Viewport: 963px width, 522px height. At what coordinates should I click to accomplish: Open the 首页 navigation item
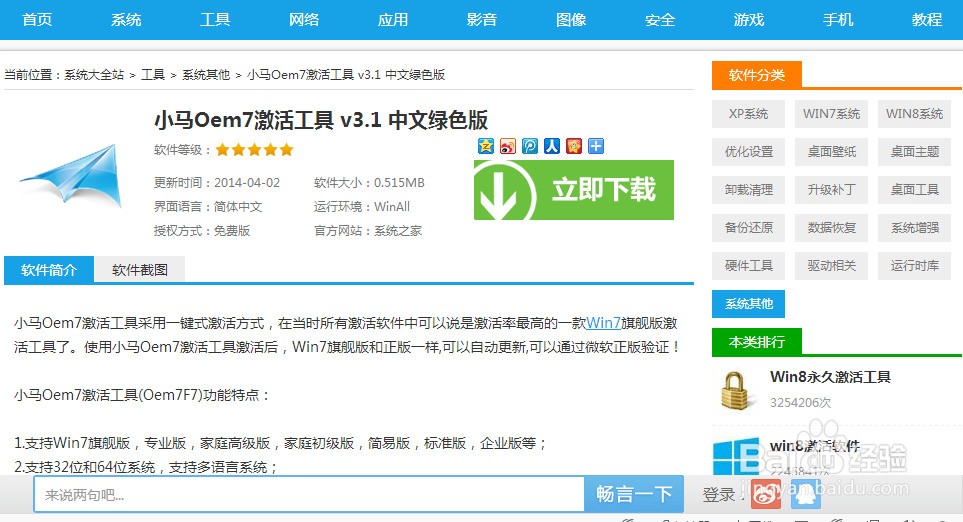tap(37, 20)
